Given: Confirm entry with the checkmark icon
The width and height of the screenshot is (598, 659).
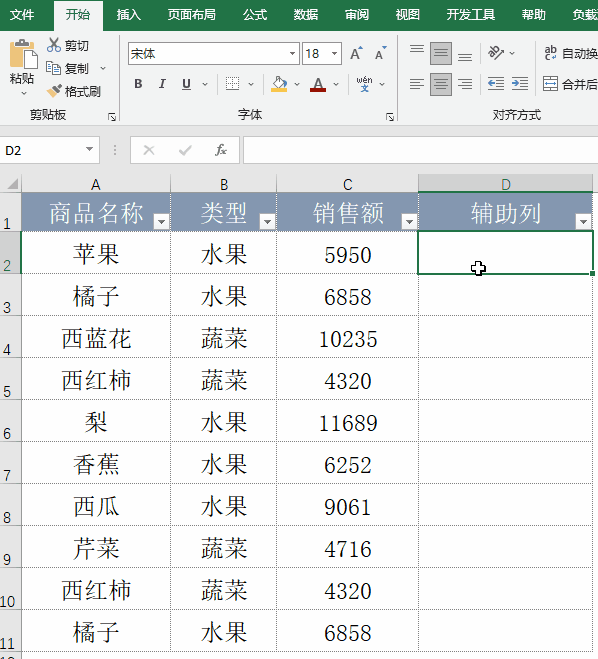Looking at the screenshot, I should coord(185,150).
